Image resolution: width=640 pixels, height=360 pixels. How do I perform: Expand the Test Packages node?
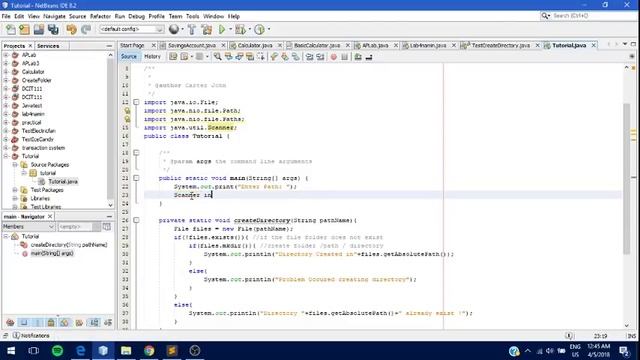15,190
